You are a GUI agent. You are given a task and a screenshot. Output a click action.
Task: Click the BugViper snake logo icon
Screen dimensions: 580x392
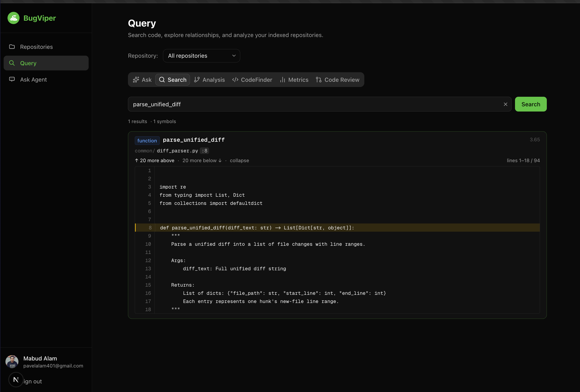pos(13,18)
